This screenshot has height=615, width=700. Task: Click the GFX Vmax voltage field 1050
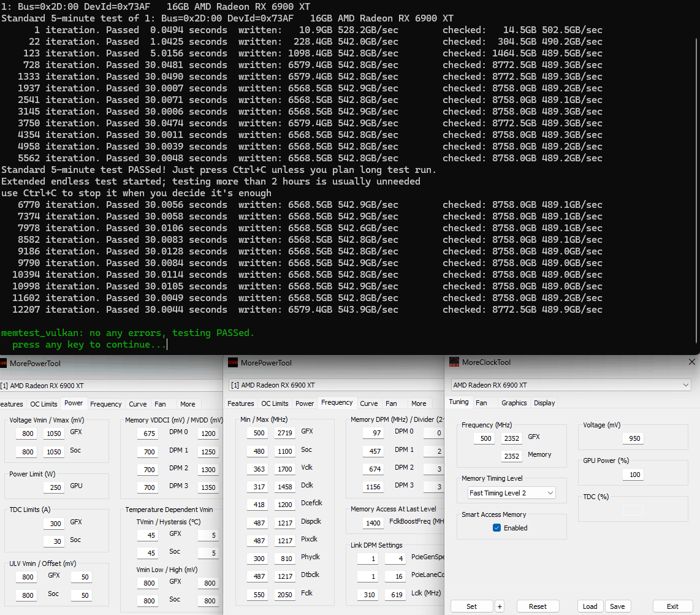[54, 434]
